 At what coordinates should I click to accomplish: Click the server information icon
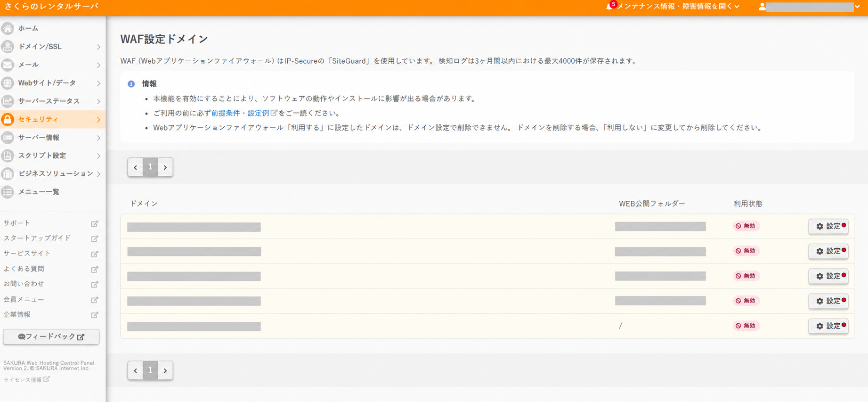pos(8,138)
